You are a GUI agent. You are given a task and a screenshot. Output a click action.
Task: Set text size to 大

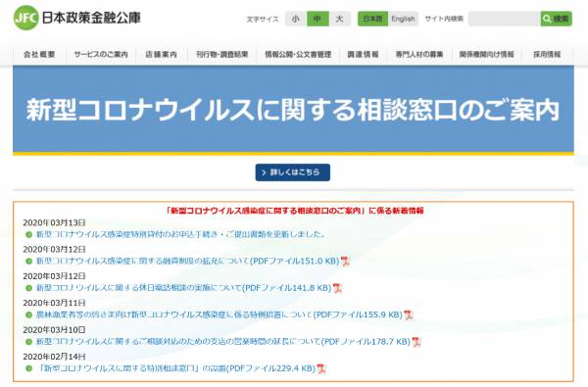point(340,19)
